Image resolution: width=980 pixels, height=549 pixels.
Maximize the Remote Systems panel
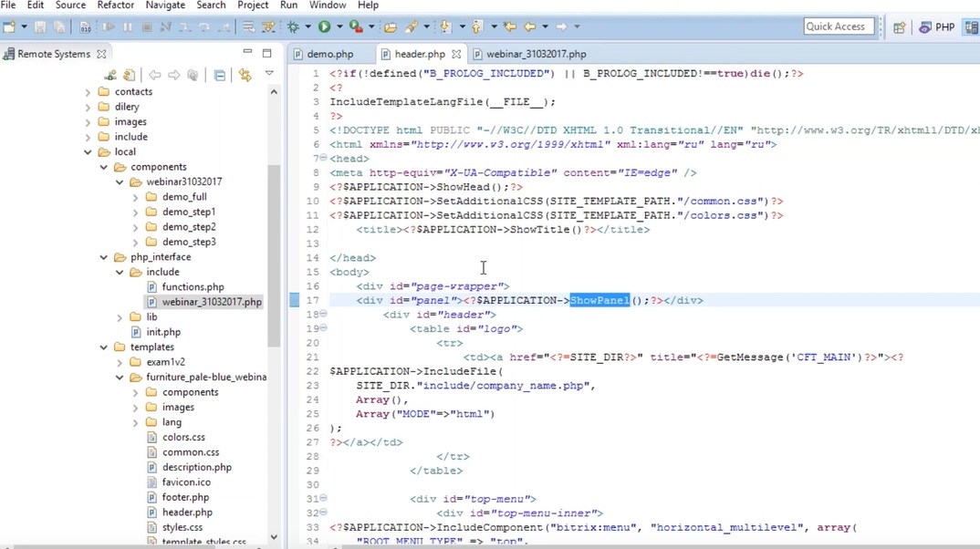(266, 54)
